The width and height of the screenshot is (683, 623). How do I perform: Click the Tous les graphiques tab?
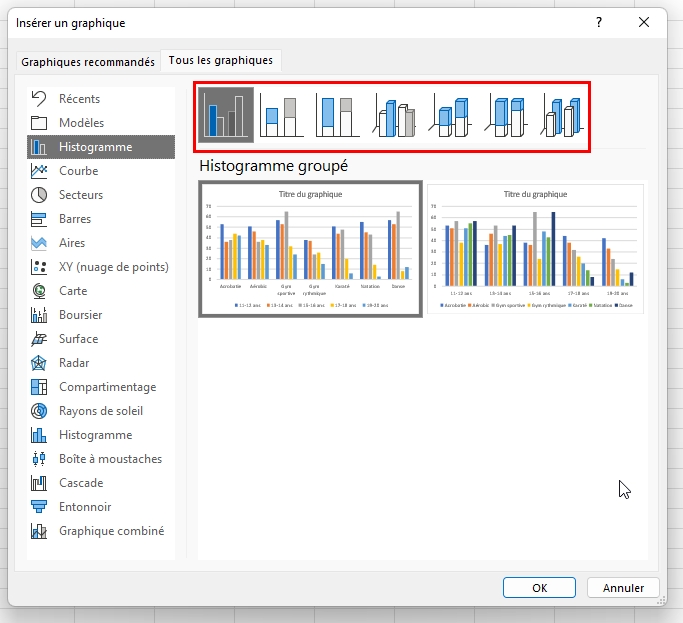pyautogui.click(x=222, y=61)
